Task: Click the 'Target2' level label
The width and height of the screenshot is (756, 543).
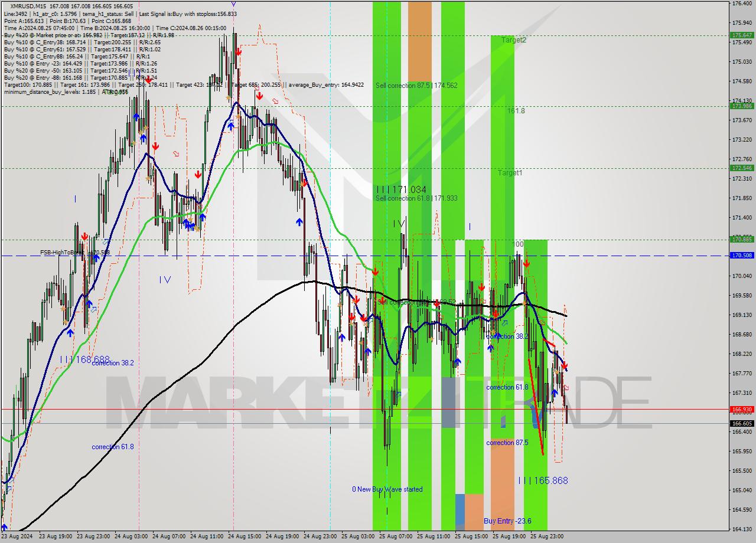Action: coord(514,40)
